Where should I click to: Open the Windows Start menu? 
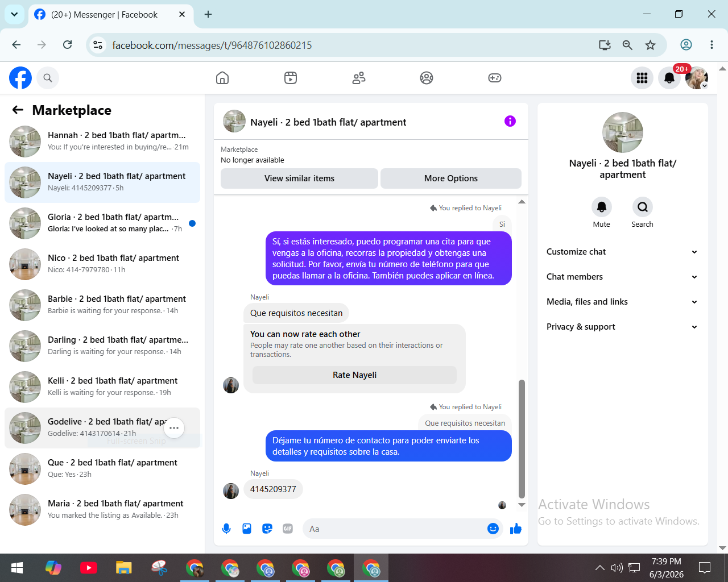point(17,568)
